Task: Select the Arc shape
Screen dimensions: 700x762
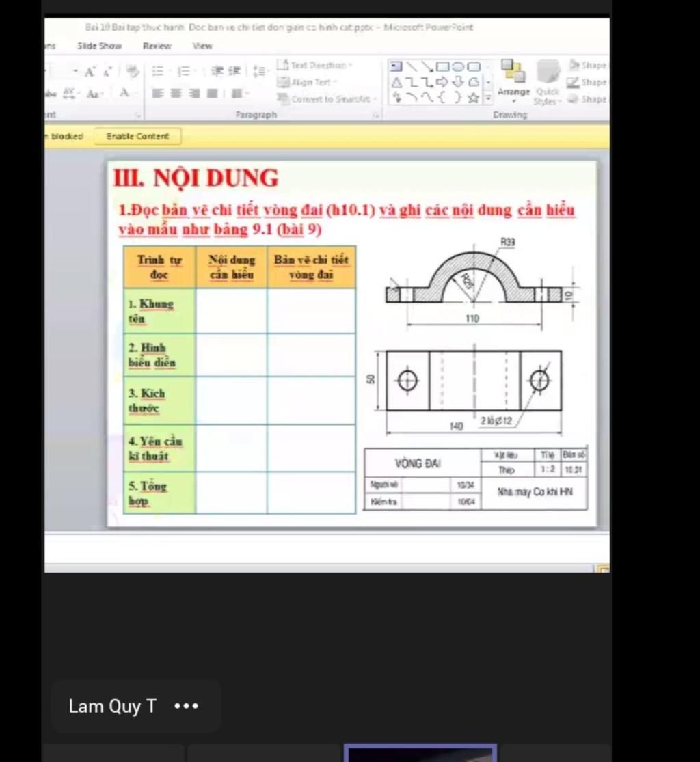Action: coord(412,98)
